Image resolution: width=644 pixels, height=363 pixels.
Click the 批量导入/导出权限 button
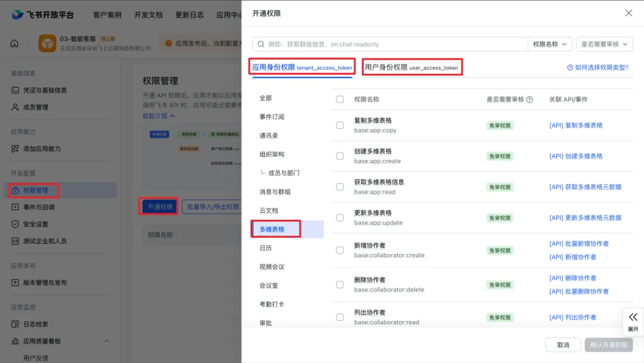pyautogui.click(x=213, y=207)
